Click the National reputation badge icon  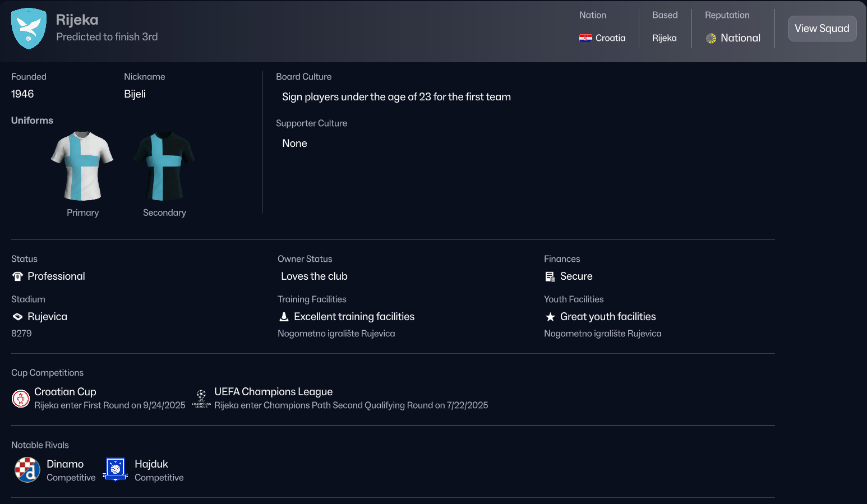711,38
